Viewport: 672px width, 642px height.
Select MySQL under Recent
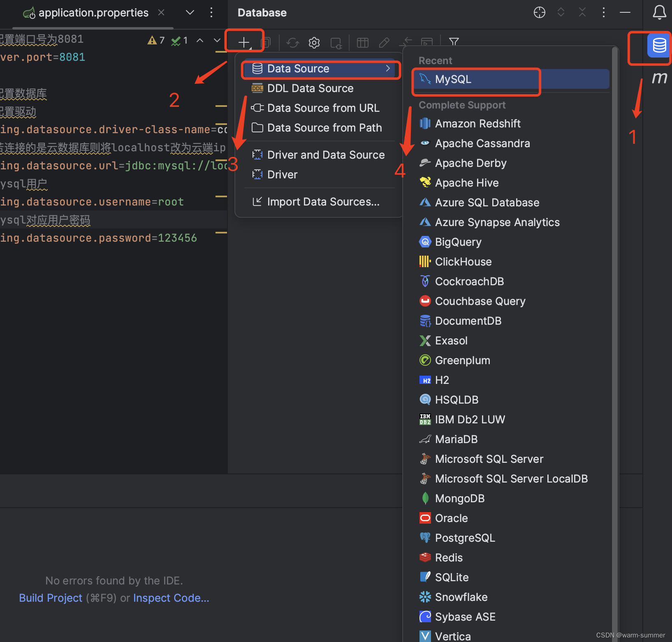[x=511, y=79]
